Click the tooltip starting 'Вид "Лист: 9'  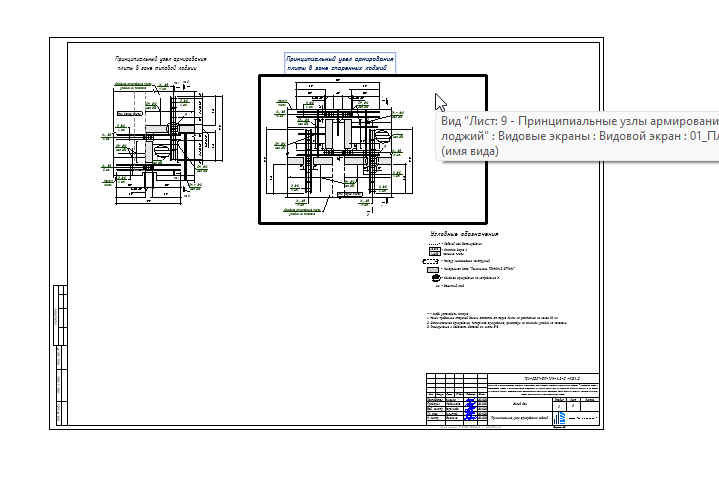coord(577,136)
